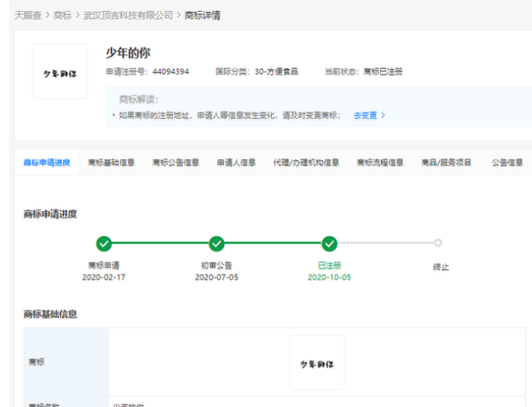Viewport: 532px width, 407px height.
Task: Click the 商标已注册 status value
Action: click(383, 71)
